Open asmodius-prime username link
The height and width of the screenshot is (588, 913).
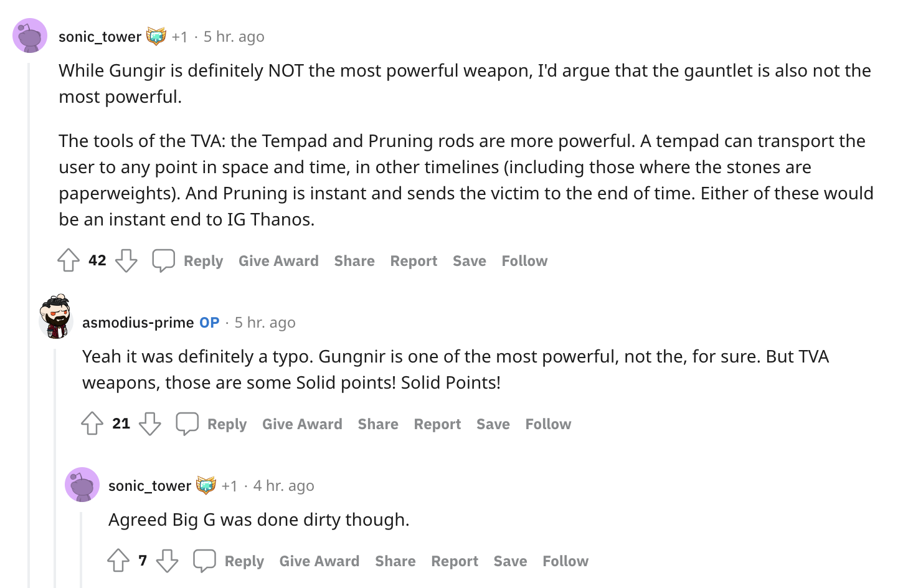point(138,323)
